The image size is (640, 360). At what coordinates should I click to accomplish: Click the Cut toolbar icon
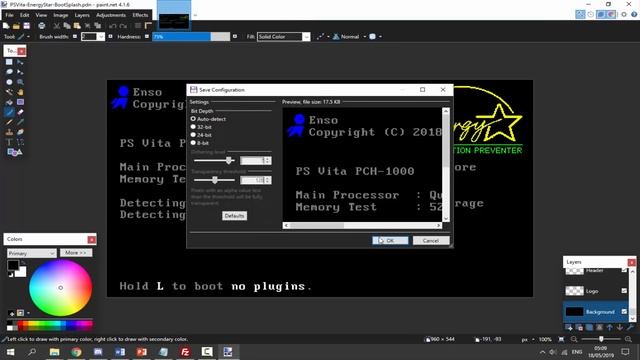[x=57, y=26]
